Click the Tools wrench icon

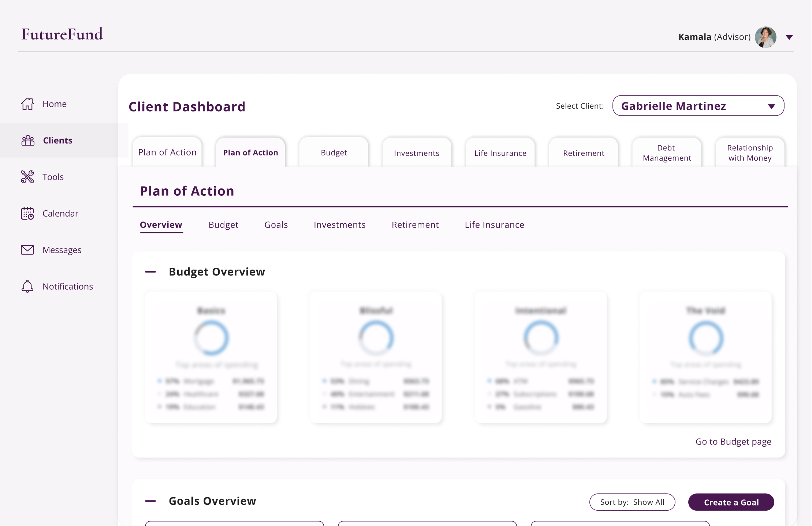pyautogui.click(x=27, y=177)
